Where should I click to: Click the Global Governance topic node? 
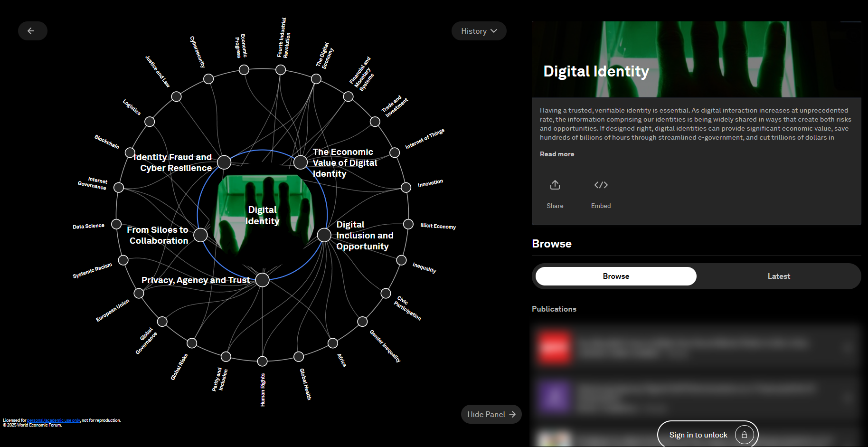[162, 322]
